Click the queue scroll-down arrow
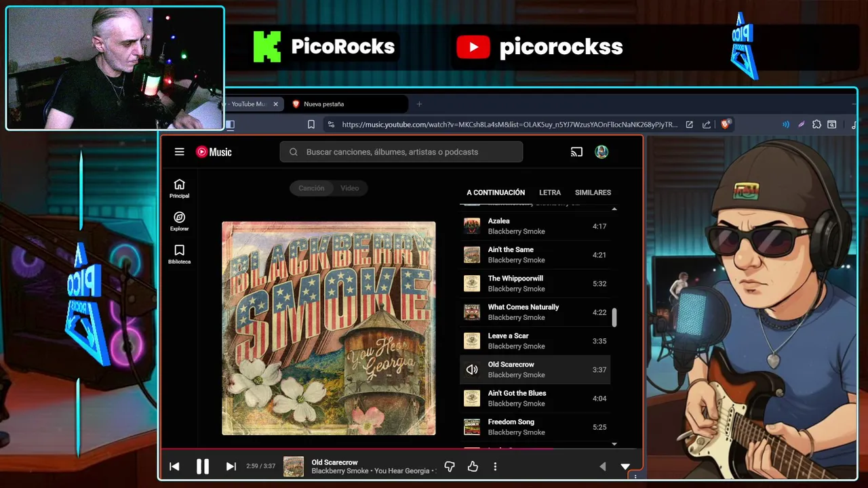The width and height of the screenshot is (868, 488). click(614, 444)
